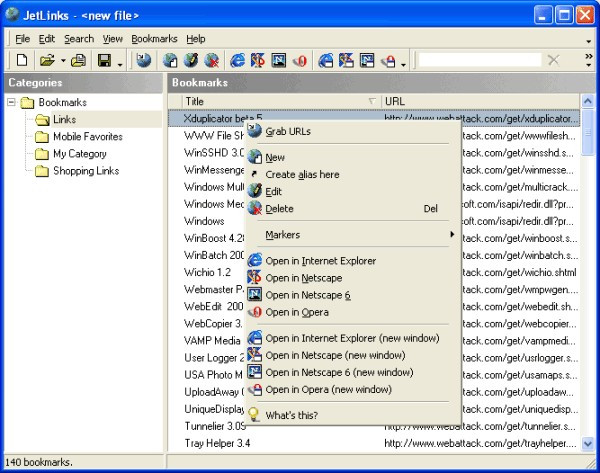Click the Grab URLs toolbar globe icon
This screenshot has width=600, height=473.
(143, 60)
